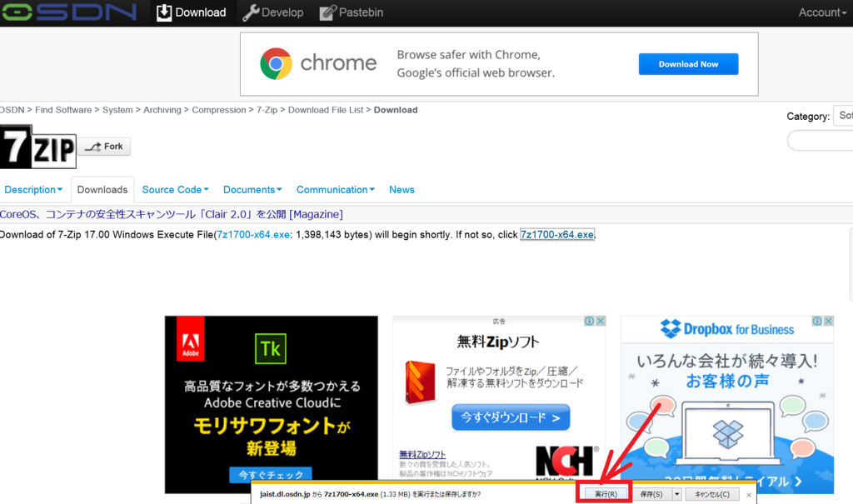This screenshot has width=853, height=504.
Task: Click first 7z1700-x64.exe link in parentheses
Action: [x=253, y=235]
